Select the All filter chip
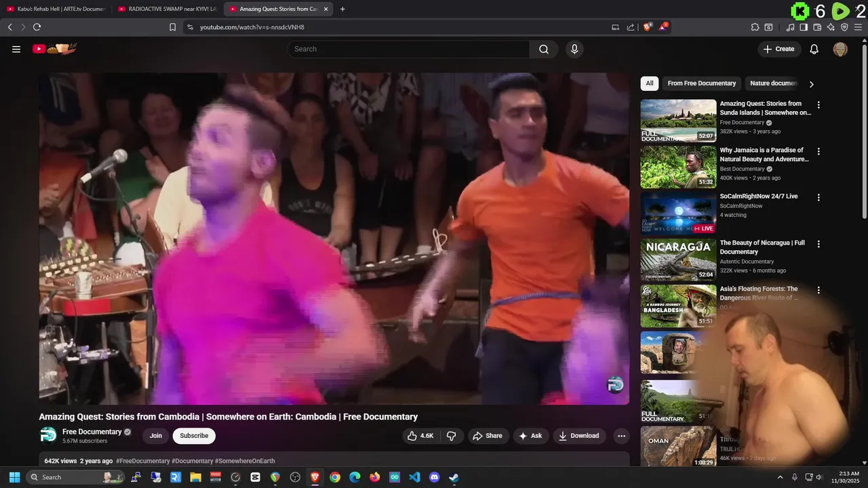 pos(650,83)
